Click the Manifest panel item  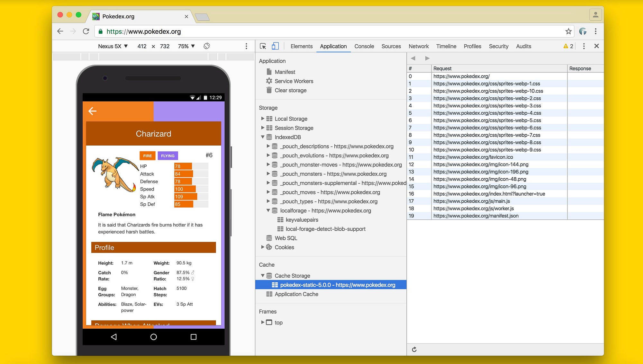coord(285,72)
